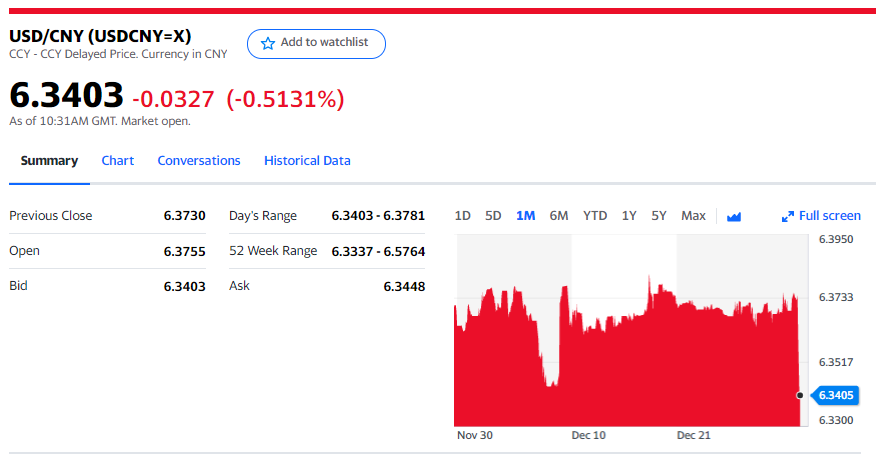Switch to the Conversations tab
The image size is (876, 459).
(x=199, y=161)
